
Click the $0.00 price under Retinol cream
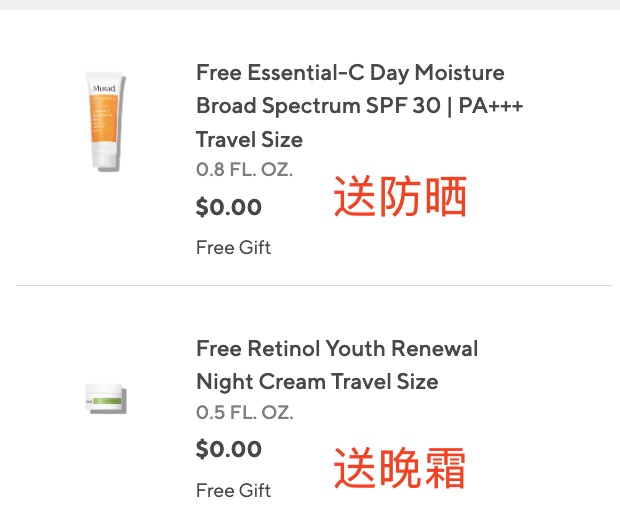tap(229, 449)
